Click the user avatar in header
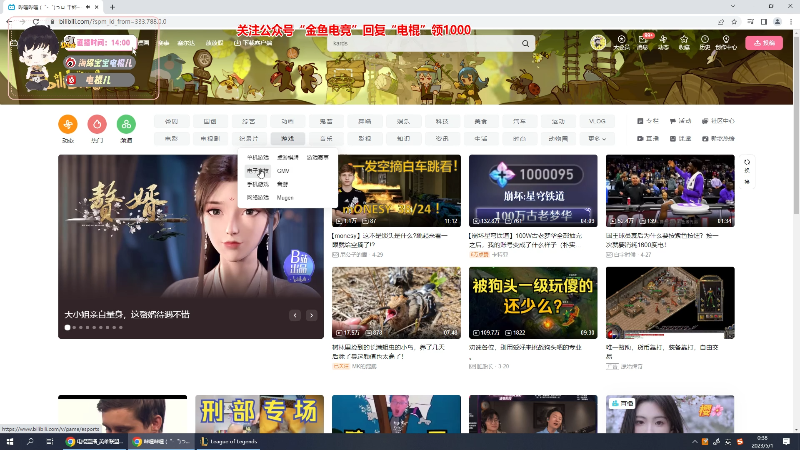This screenshot has height=450, width=800. (x=598, y=42)
